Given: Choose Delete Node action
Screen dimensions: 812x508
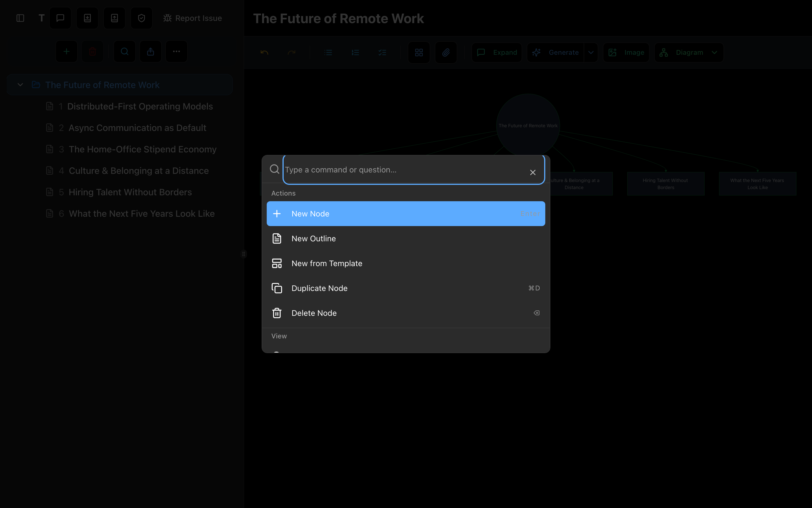Looking at the screenshot, I should [406, 313].
